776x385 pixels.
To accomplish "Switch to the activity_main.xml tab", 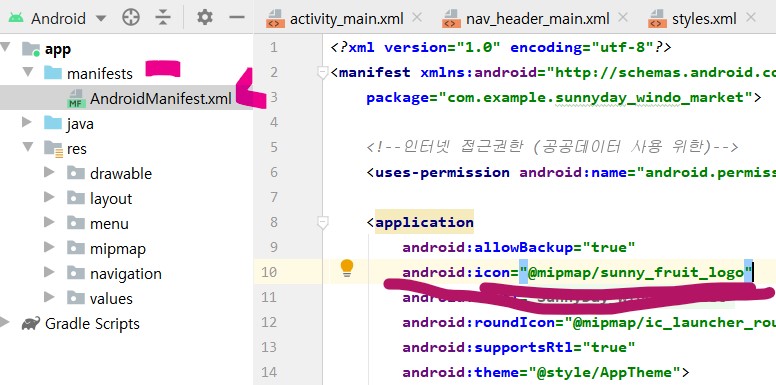I will coord(346,19).
